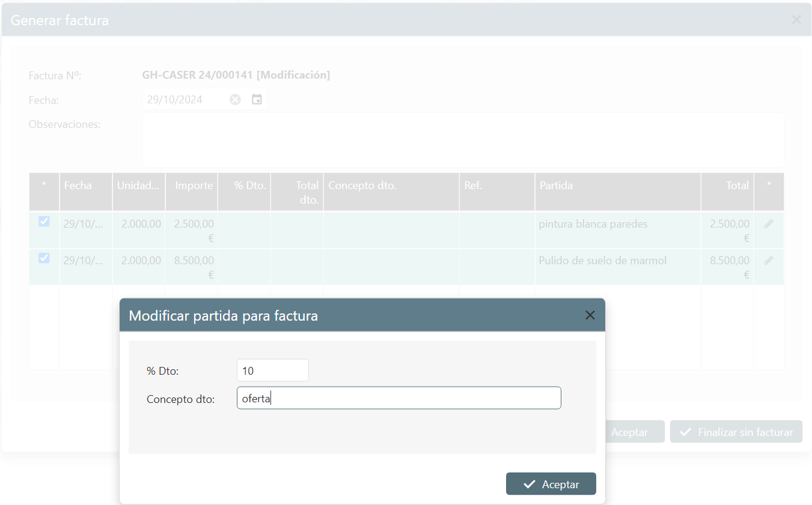Image resolution: width=812 pixels, height=505 pixels.
Task: Open the calendar date picker
Action: pyautogui.click(x=257, y=100)
